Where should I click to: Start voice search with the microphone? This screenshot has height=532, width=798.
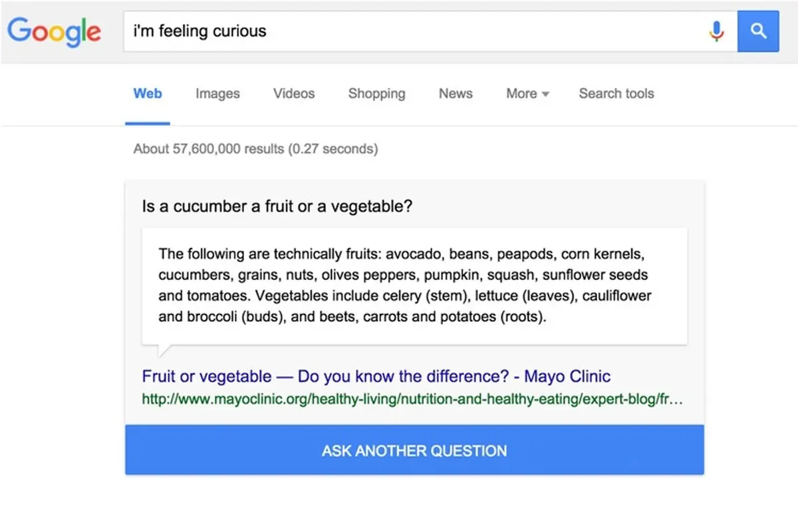(x=716, y=31)
